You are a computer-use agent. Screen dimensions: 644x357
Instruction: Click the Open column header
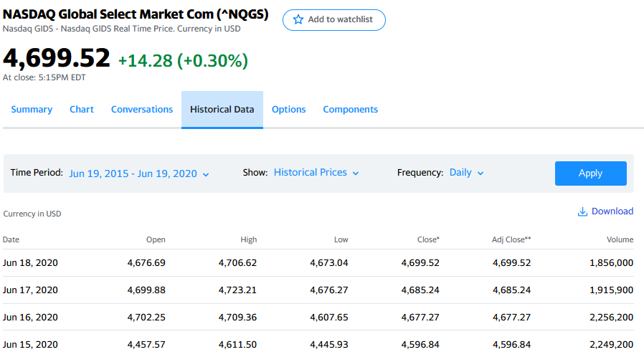tap(156, 239)
